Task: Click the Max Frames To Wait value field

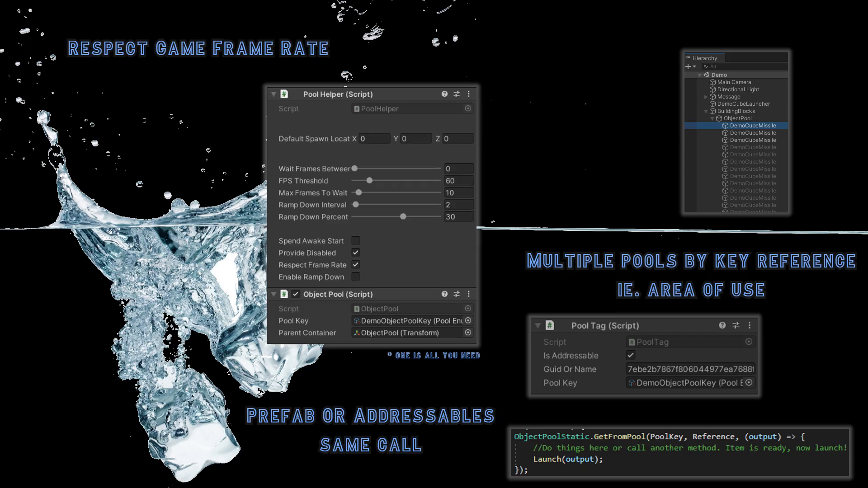Action: [459, 192]
